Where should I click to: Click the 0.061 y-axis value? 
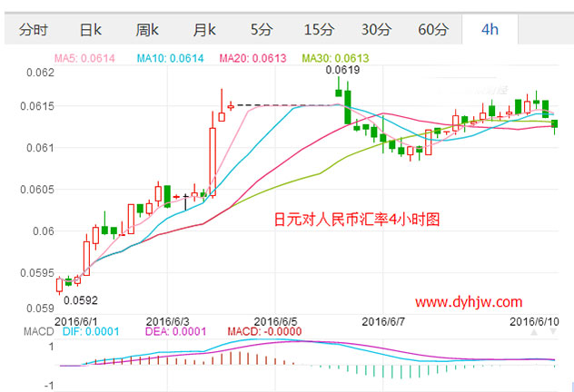click(40, 148)
